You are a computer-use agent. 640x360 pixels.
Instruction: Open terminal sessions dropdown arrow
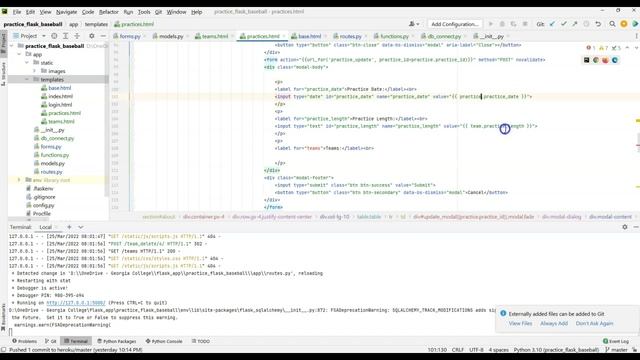coord(81,227)
